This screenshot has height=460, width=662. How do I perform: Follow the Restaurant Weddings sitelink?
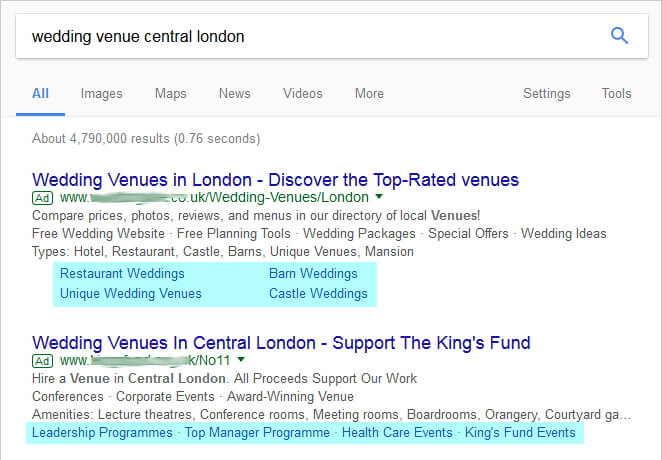(x=122, y=273)
